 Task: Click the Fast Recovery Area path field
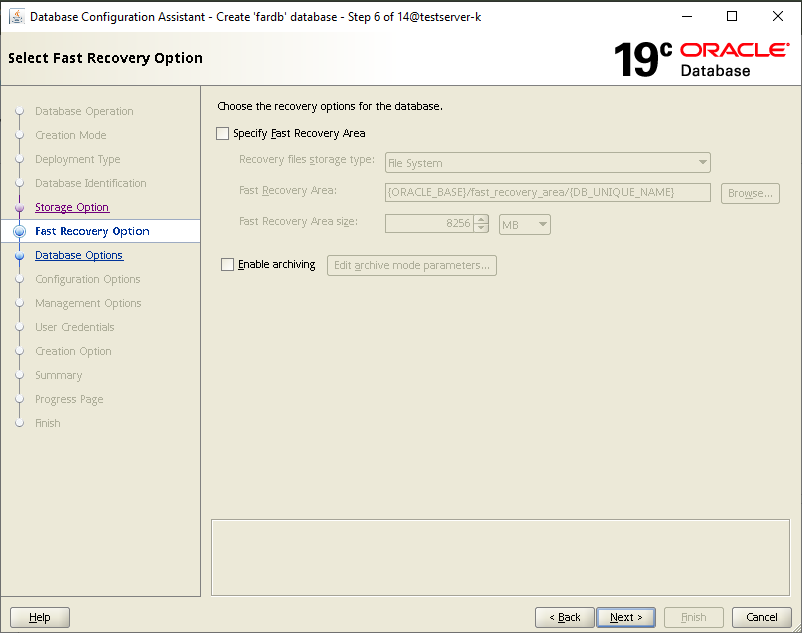tap(547, 192)
